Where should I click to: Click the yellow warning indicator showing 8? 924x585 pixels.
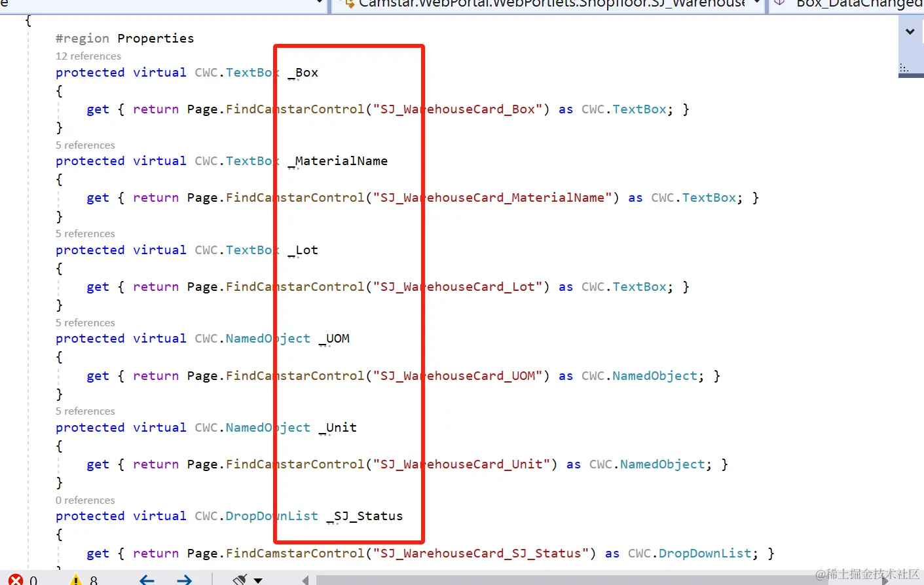pyautogui.click(x=84, y=580)
